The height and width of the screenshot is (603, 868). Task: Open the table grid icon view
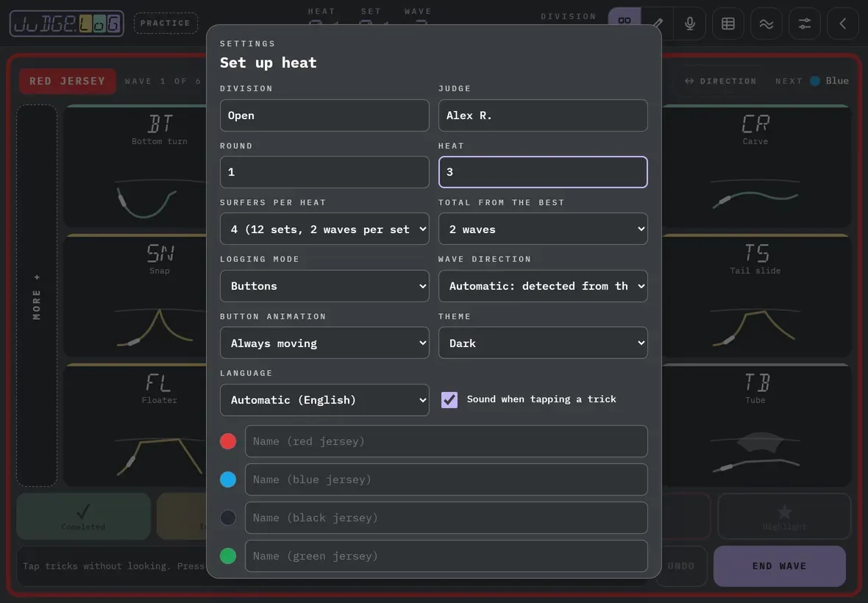point(728,24)
